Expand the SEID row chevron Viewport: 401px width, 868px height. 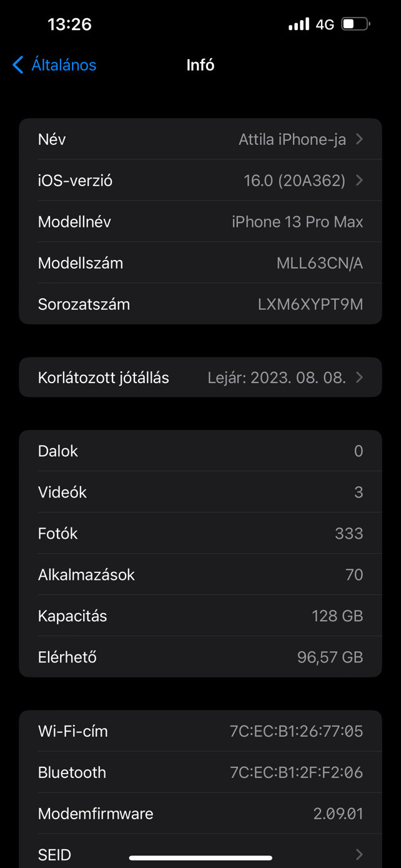[x=359, y=854]
